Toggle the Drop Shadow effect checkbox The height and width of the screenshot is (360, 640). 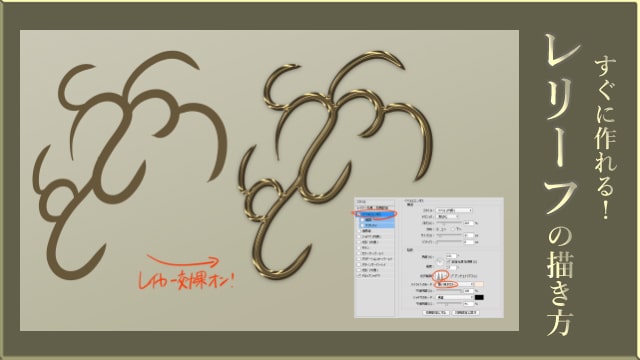coord(359,276)
